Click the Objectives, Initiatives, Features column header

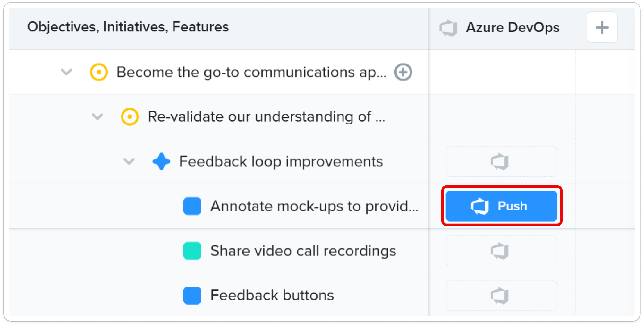tap(128, 27)
